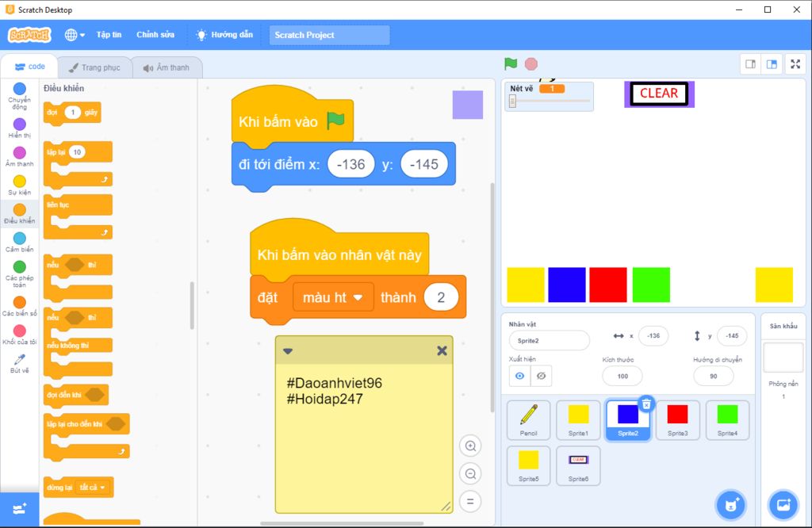Select the Âm thanh block category
Viewport: 812px width, 528px height.
tap(20, 156)
